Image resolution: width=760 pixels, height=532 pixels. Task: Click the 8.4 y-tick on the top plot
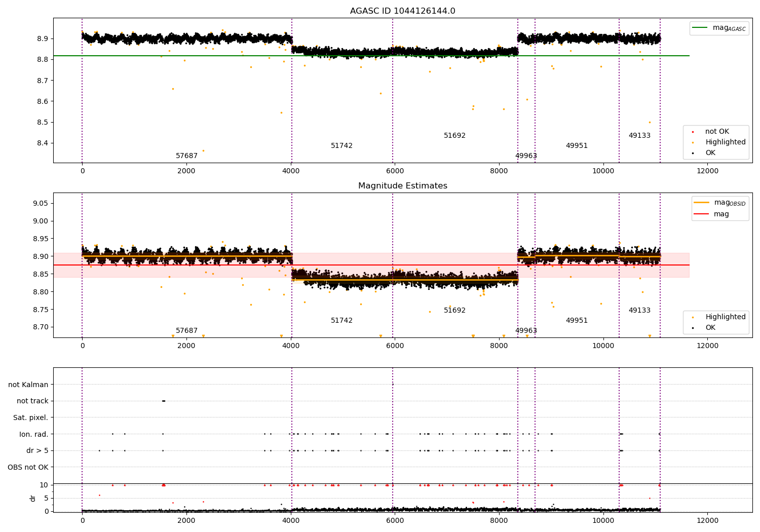tap(43, 143)
